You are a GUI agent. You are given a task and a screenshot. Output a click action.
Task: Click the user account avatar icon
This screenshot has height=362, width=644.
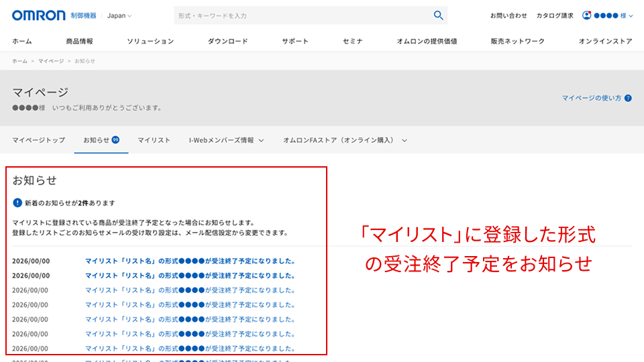[x=587, y=15]
